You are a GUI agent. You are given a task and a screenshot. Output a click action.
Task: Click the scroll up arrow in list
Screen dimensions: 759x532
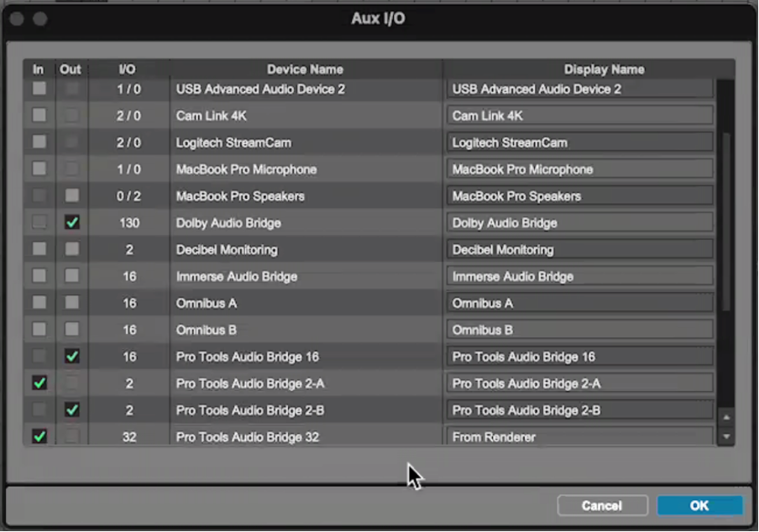coord(726,418)
